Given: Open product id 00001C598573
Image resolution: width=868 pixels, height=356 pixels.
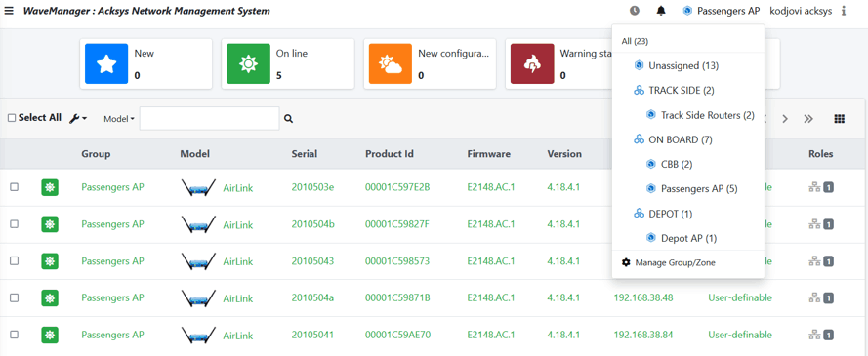Looking at the screenshot, I should [x=397, y=261].
